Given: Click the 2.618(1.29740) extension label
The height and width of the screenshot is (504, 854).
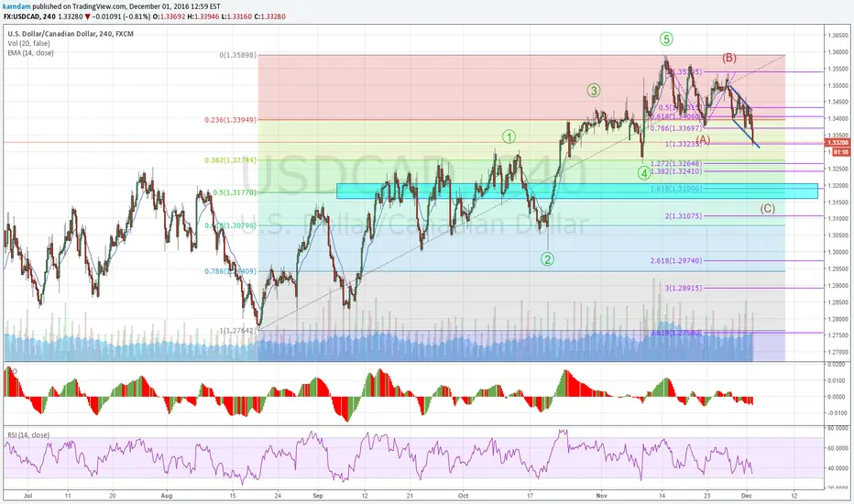Looking at the screenshot, I should coord(676,260).
